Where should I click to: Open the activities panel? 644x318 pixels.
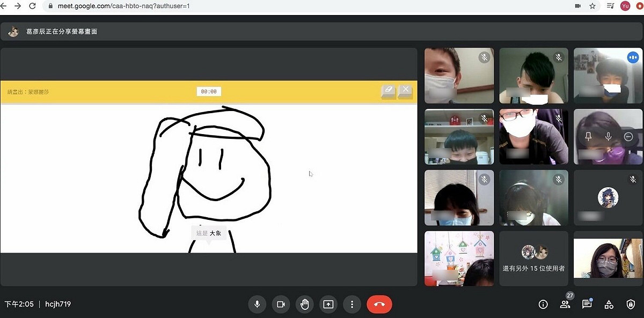tap(609, 305)
